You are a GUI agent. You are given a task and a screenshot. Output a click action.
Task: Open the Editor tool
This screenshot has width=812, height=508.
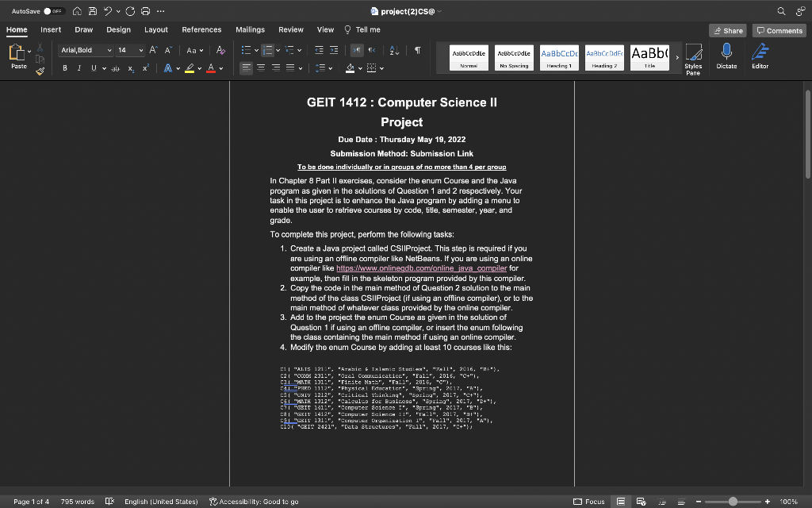tap(760, 56)
